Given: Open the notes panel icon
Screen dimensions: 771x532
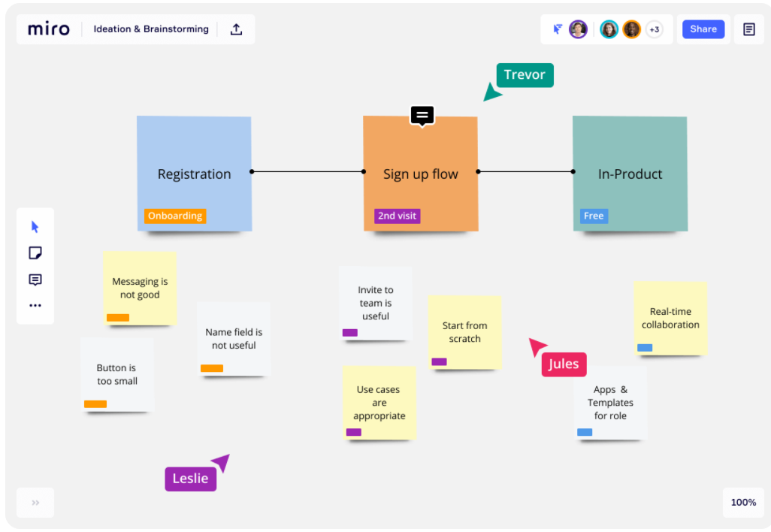Looking at the screenshot, I should [748, 29].
